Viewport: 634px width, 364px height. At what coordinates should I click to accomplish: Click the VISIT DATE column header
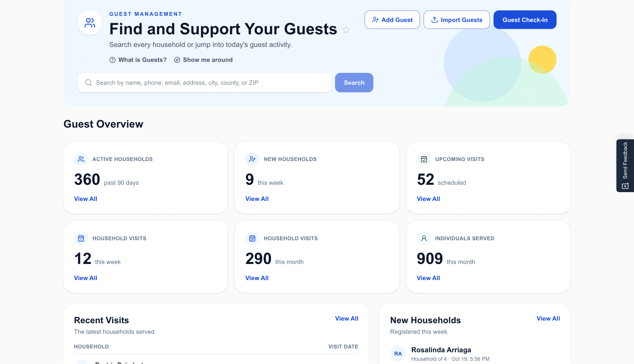coord(343,347)
